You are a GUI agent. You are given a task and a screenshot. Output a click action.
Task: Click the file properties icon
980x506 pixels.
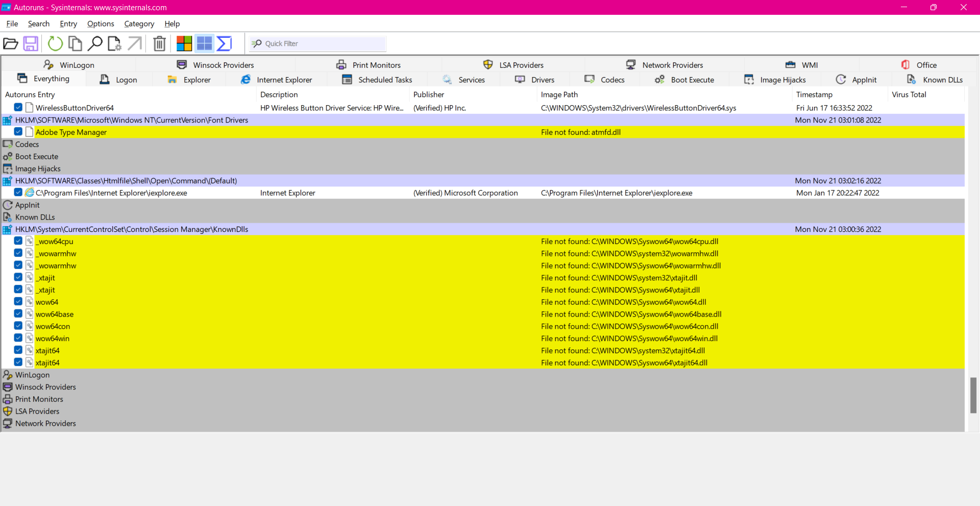114,44
